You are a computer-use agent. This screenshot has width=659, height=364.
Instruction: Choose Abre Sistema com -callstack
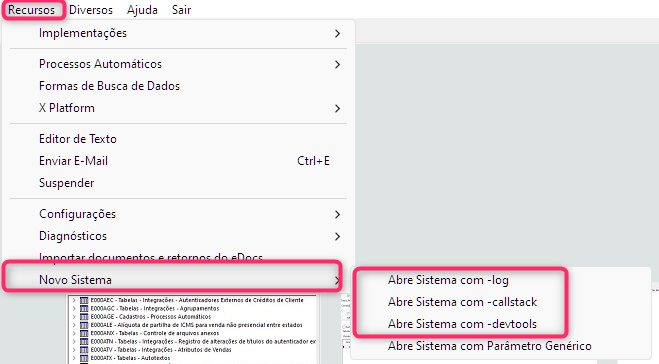461,302
